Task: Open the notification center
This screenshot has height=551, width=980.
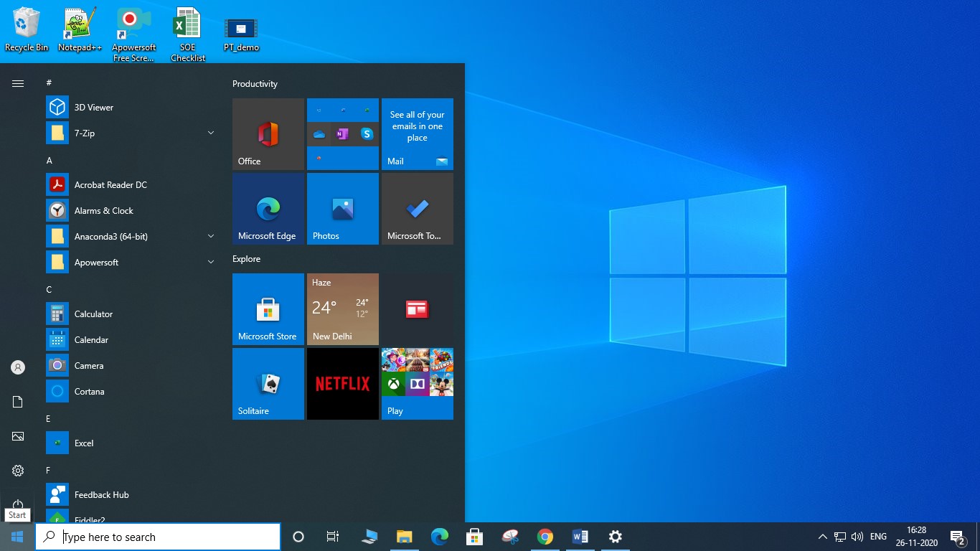Action: pos(958,537)
